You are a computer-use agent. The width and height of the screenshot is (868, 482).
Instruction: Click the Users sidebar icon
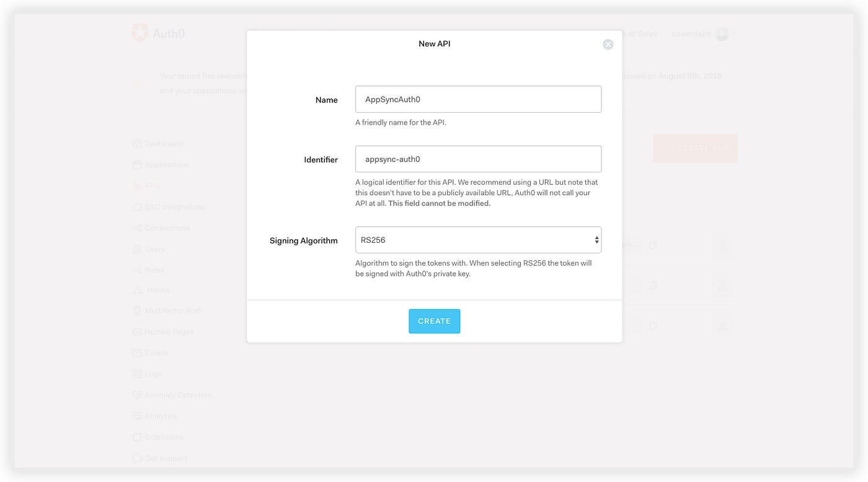coord(137,248)
